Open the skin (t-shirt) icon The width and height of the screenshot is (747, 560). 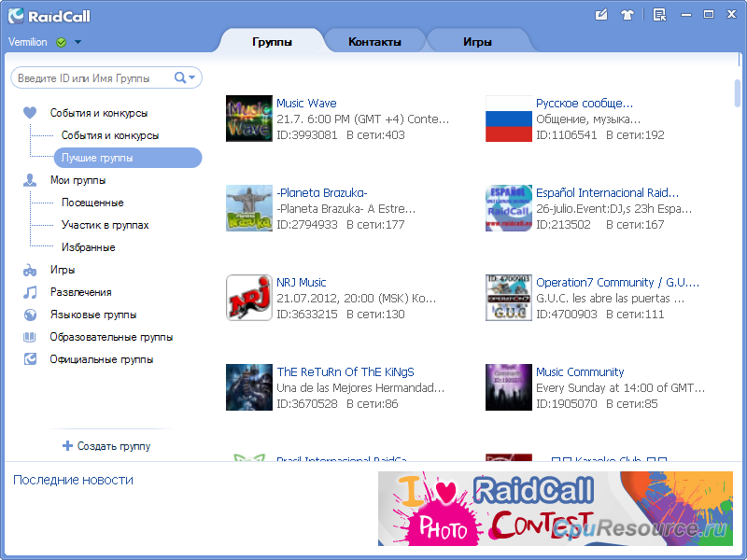(627, 15)
